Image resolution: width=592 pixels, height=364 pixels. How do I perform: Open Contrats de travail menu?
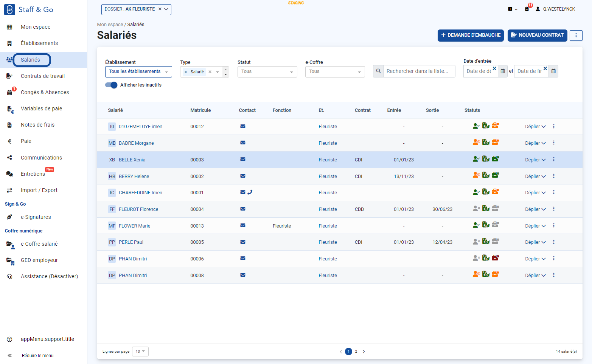point(43,76)
